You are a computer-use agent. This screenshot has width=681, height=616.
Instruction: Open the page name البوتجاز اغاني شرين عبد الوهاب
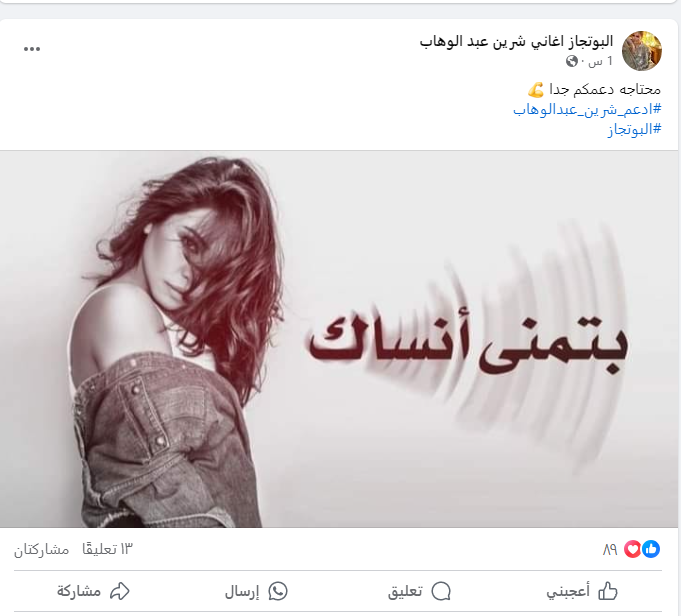[516, 42]
